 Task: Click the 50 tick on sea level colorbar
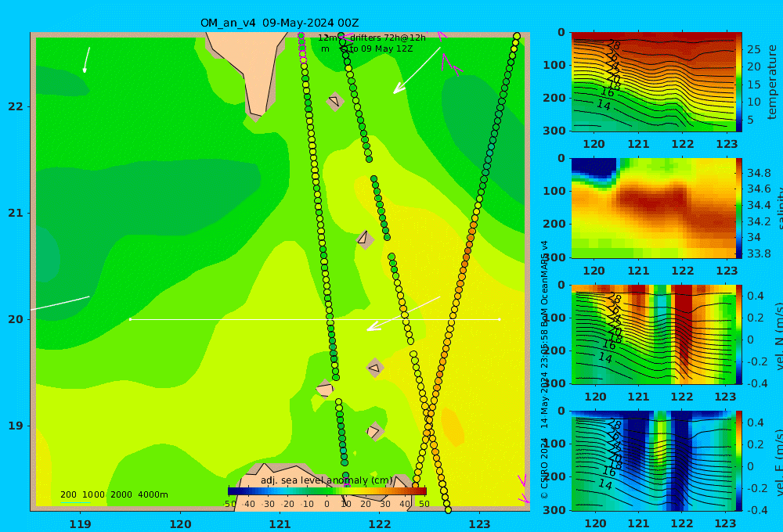click(x=424, y=504)
